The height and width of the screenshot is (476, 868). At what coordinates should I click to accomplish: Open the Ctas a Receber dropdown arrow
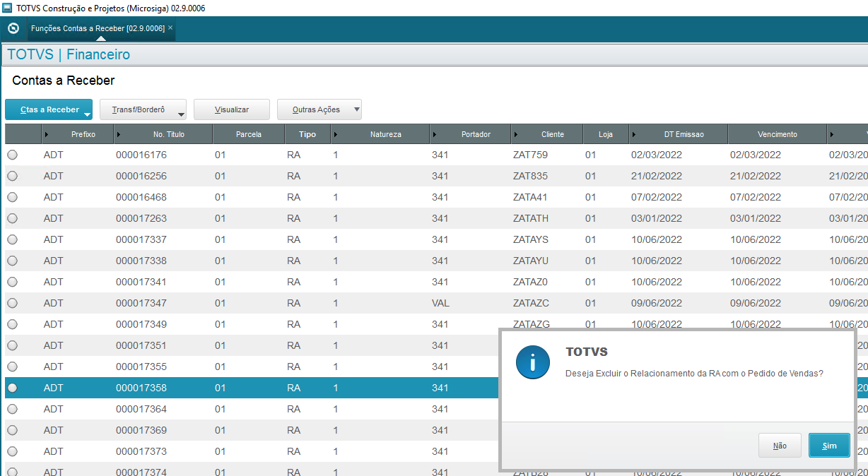86,113
